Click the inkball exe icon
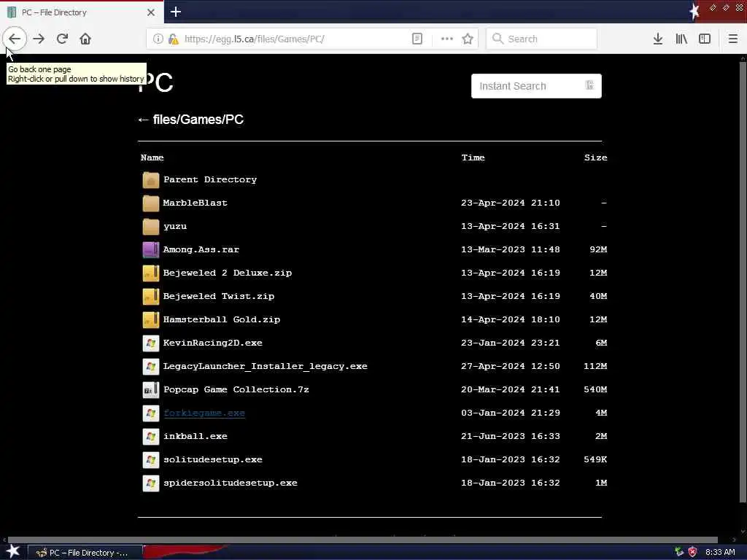Screen dimensions: 747x560 pyautogui.click(x=150, y=436)
